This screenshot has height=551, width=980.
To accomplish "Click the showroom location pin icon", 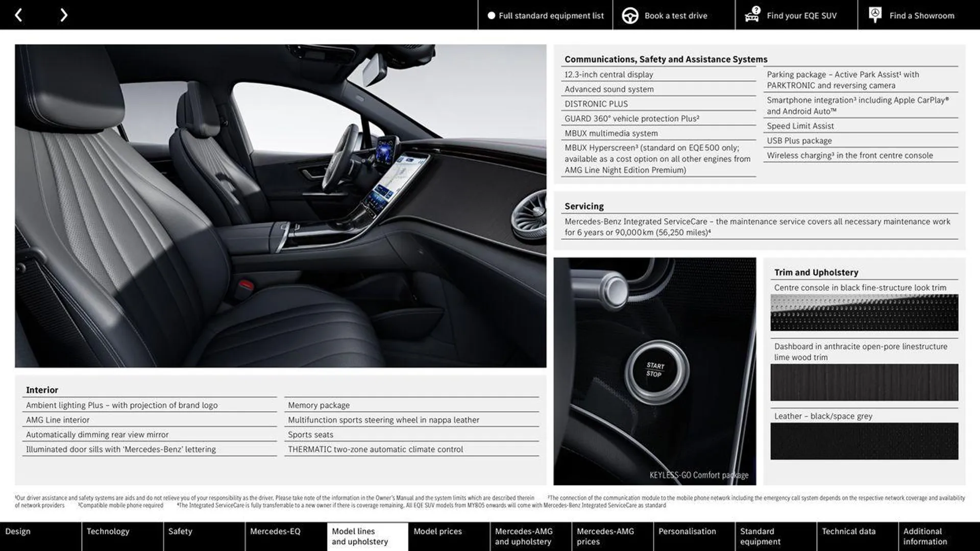I will pos(875,15).
